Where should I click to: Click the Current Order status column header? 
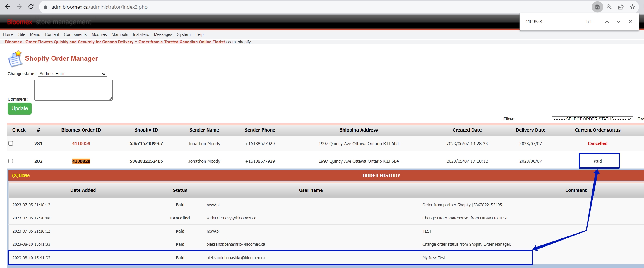tap(597, 130)
